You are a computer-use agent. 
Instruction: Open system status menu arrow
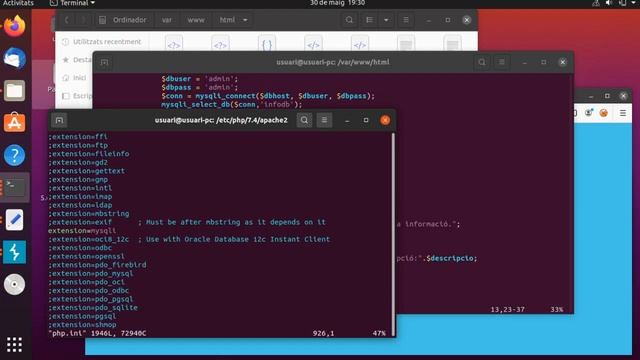(x=633, y=3)
